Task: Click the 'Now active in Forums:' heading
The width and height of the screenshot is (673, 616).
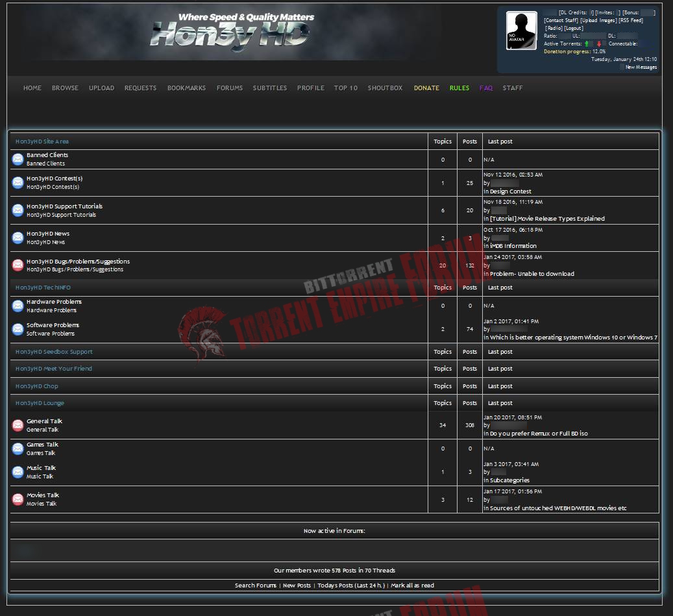Action: coord(334,531)
